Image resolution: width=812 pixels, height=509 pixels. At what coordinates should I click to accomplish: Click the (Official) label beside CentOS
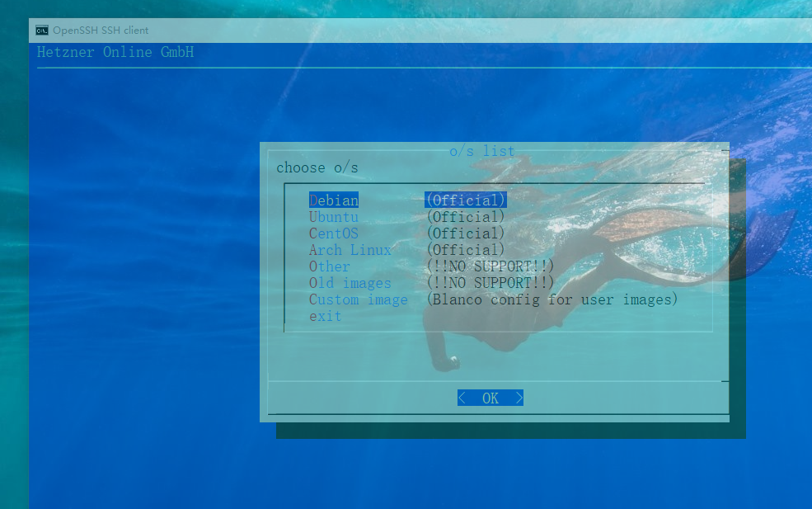(x=466, y=233)
